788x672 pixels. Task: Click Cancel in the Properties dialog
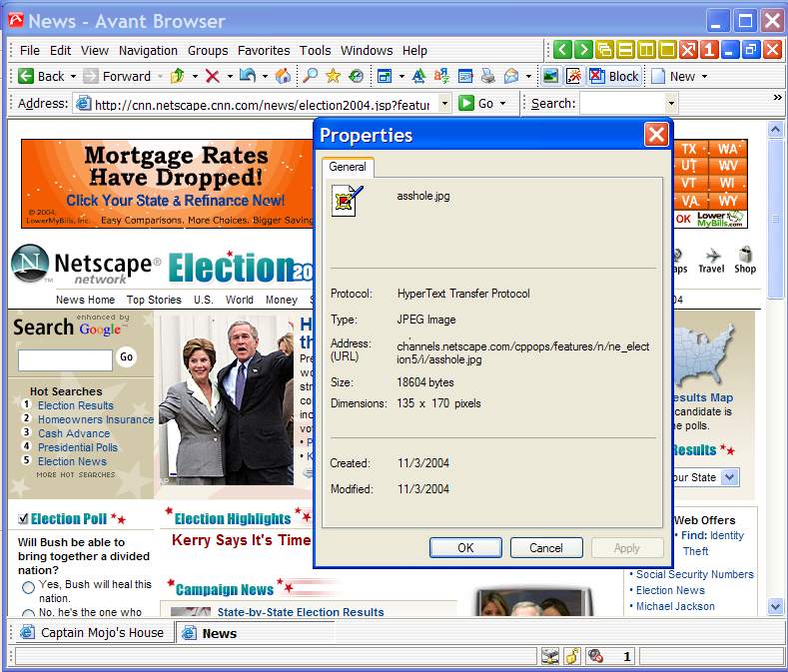pos(546,548)
